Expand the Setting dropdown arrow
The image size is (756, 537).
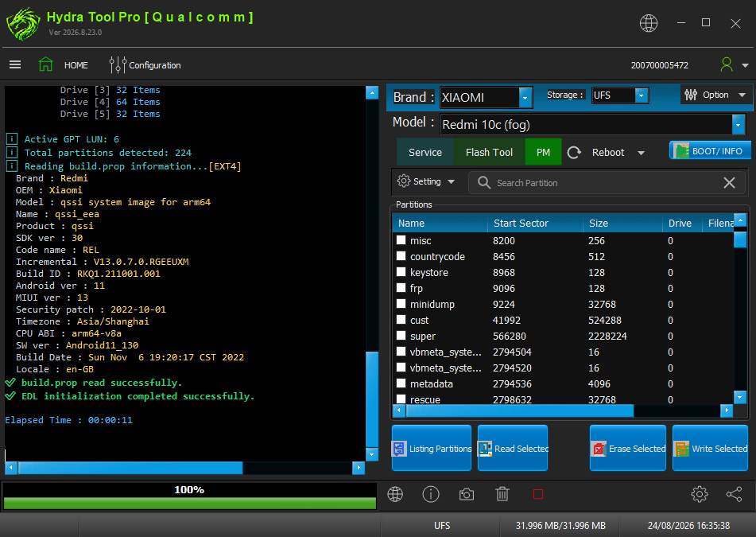pos(452,182)
